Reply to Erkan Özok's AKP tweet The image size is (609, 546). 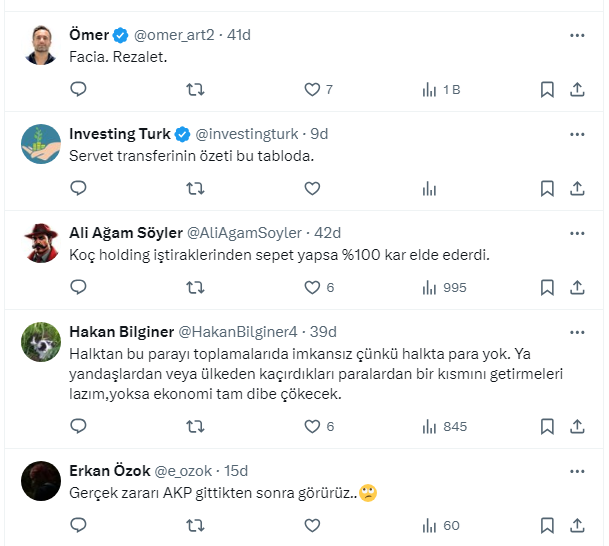tap(79, 525)
